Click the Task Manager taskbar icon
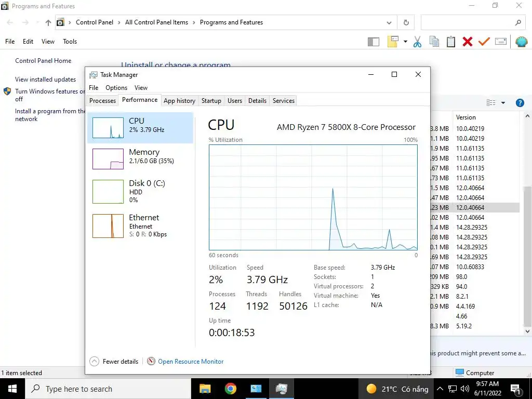 tap(281, 389)
